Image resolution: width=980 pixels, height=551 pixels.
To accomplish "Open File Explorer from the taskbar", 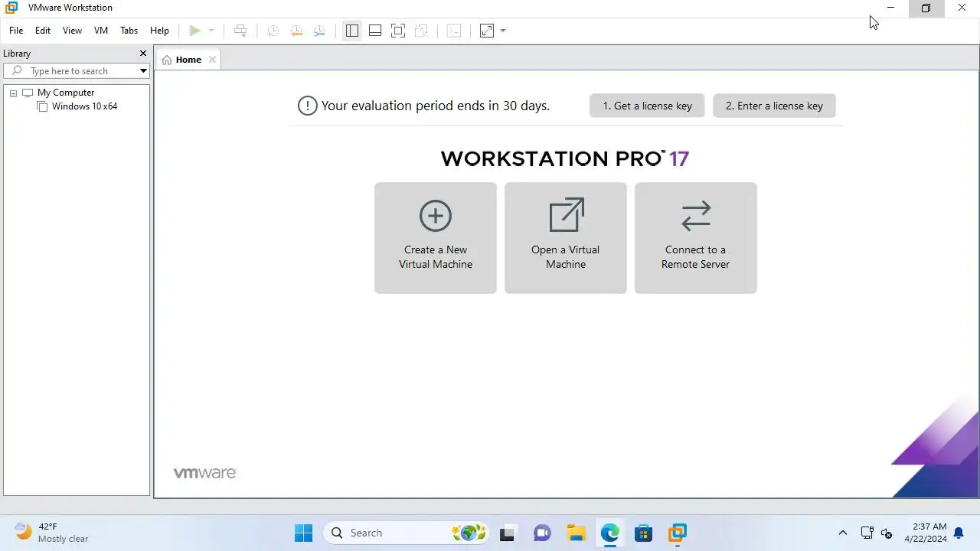I will [576, 533].
